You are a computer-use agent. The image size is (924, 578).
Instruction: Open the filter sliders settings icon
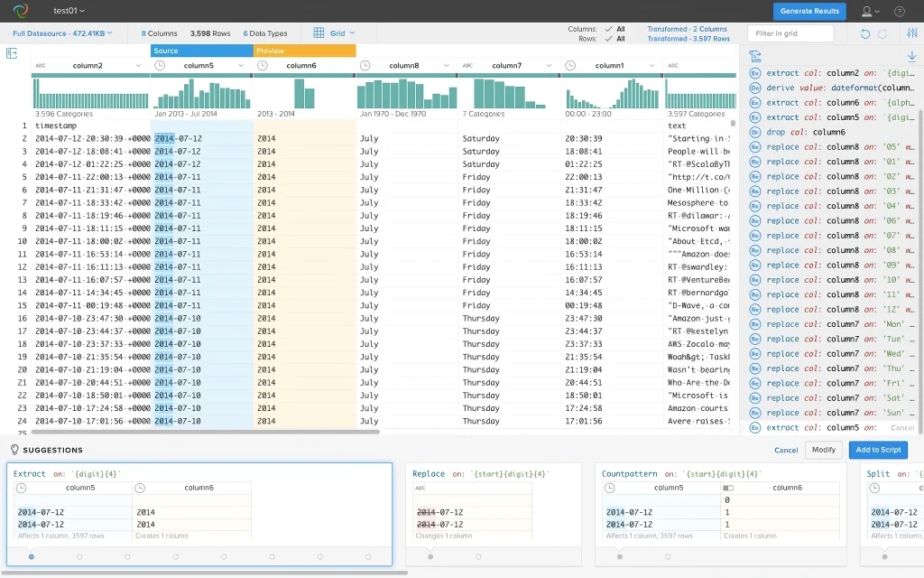click(x=912, y=33)
